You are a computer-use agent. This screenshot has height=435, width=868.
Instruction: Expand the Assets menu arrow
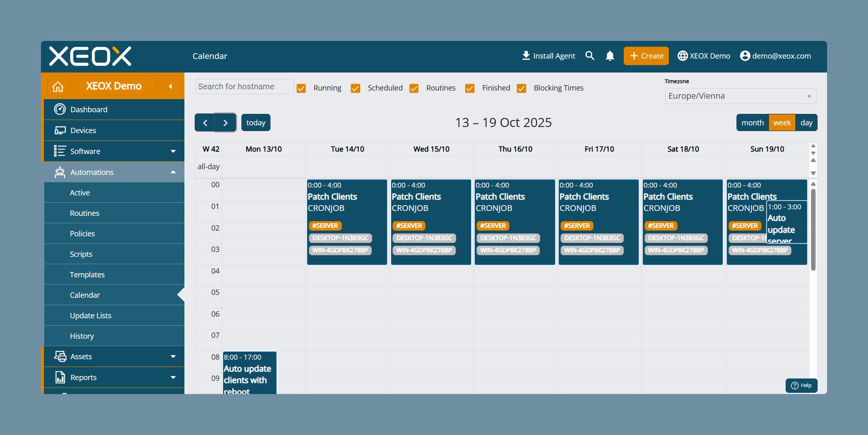(x=173, y=356)
